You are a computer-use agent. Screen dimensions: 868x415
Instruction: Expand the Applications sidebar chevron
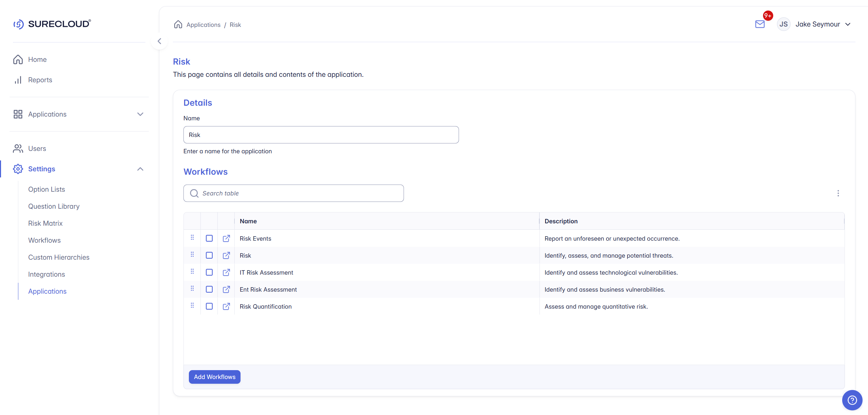click(140, 114)
